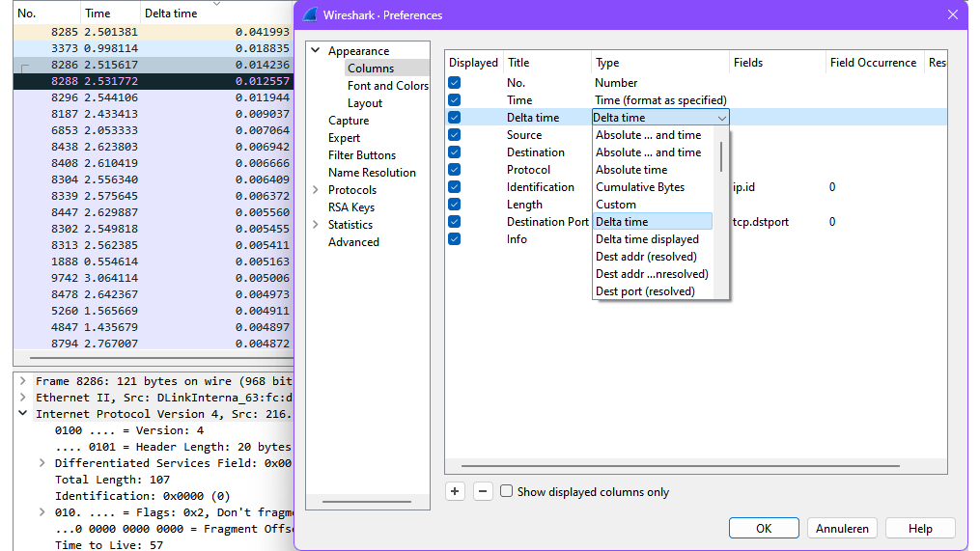980x551 pixels.
Task: Expand Ethernet II frame details
Action: pos(22,398)
